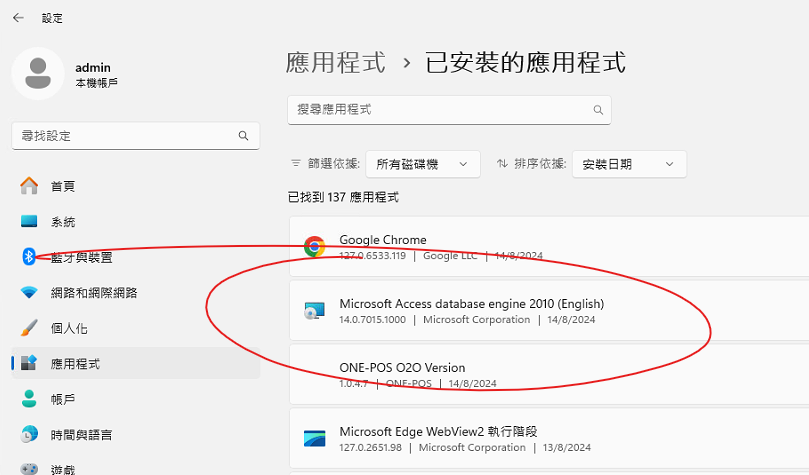Click the 本機帳戶 label under admin
The height and width of the screenshot is (475, 809).
pyautogui.click(x=96, y=83)
